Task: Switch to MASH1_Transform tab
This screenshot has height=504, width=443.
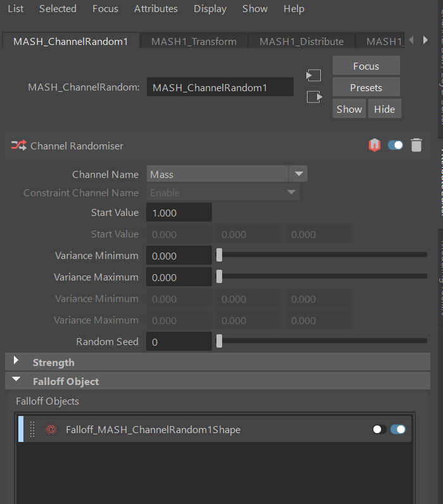Action: tap(194, 41)
